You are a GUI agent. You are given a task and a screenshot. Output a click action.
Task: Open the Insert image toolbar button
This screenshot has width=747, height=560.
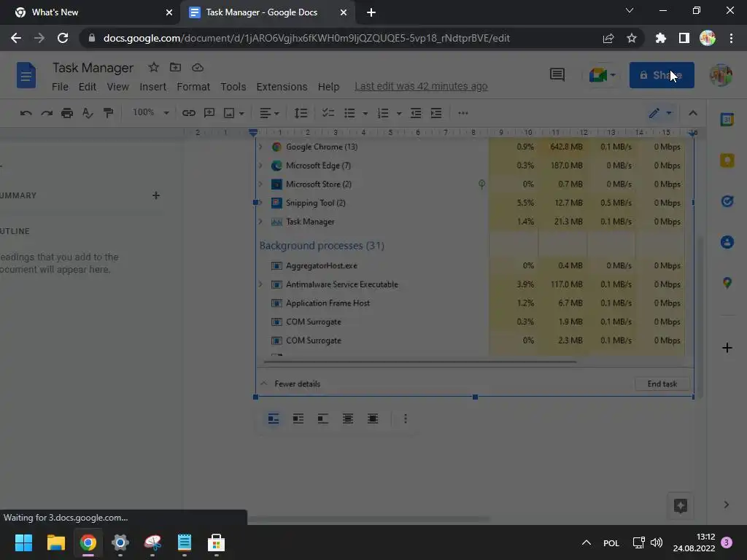pos(229,113)
